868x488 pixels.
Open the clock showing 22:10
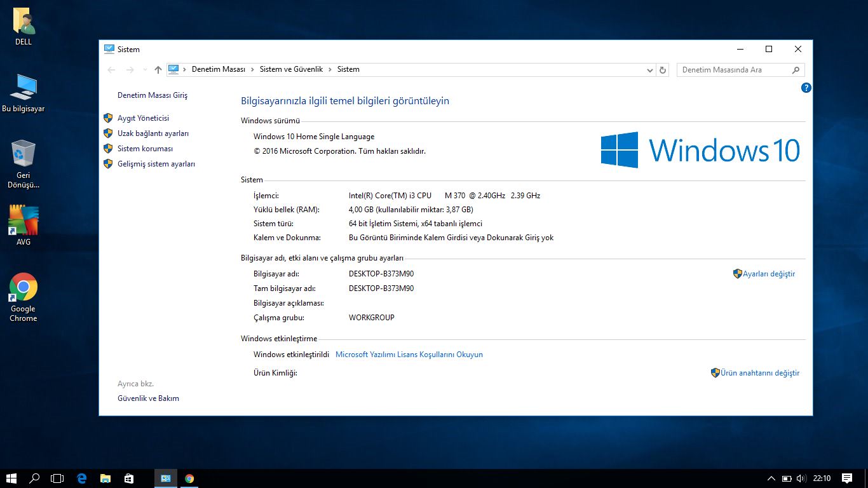tap(822, 478)
